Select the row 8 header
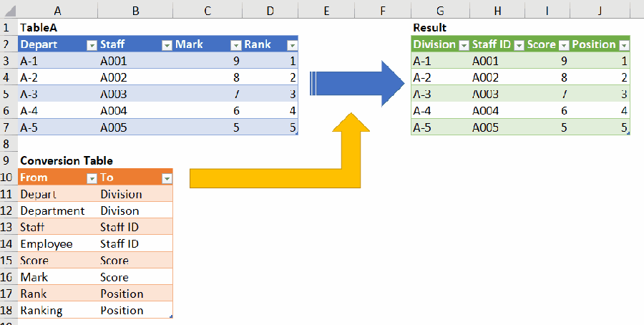Screen dimensions: 644x325 (8, 144)
